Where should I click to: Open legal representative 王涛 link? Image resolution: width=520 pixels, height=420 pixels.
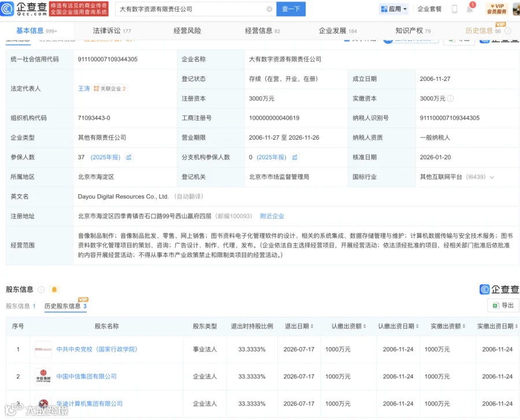[x=84, y=88]
